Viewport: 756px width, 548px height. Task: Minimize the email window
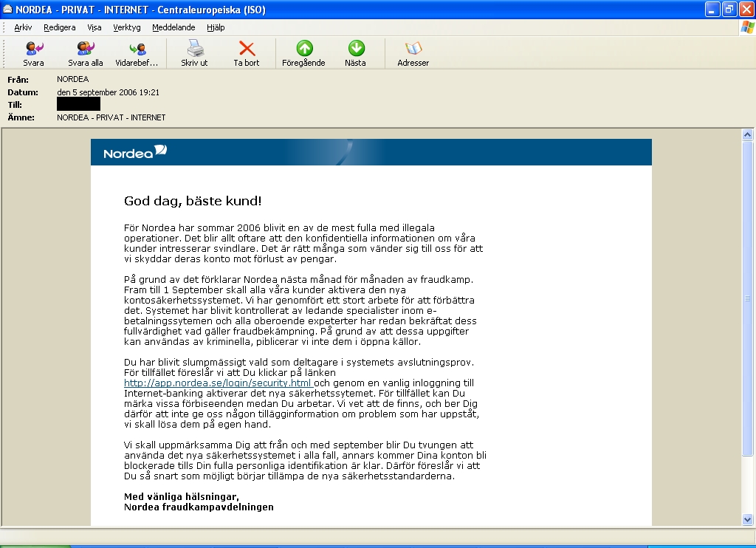point(712,9)
